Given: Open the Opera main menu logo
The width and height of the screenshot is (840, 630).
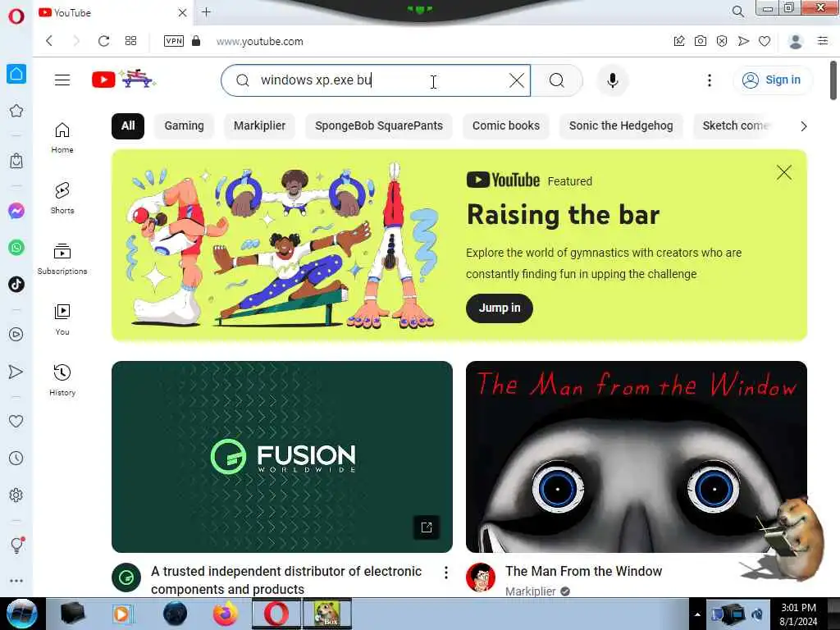Looking at the screenshot, I should pos(16,16).
